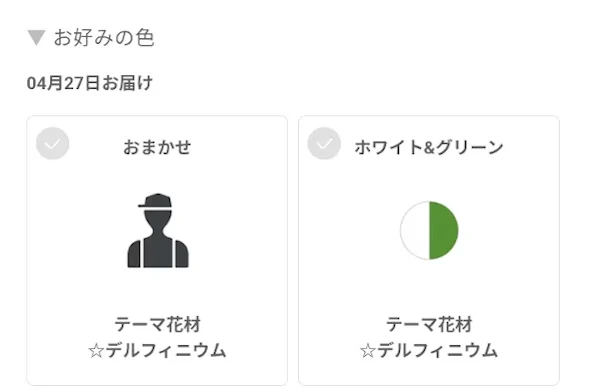Click the ホワイト&グリーン card title
This screenshot has height=391, width=600.
tap(429, 147)
